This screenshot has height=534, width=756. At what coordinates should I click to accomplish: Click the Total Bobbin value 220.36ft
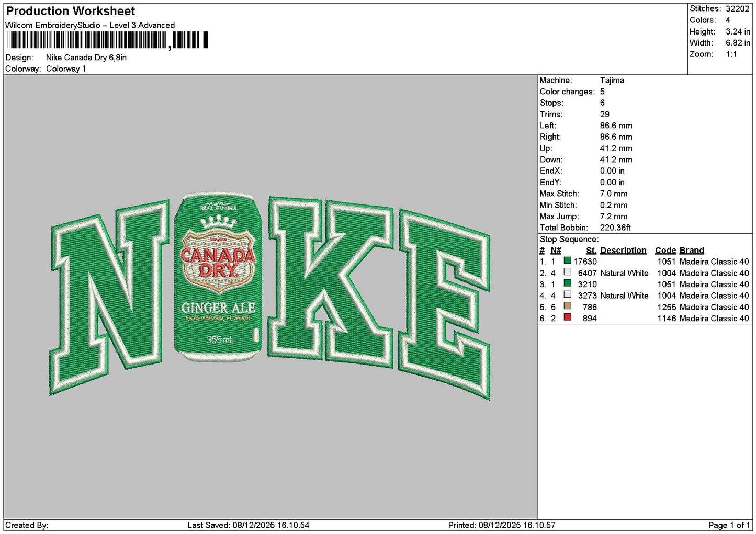(616, 228)
